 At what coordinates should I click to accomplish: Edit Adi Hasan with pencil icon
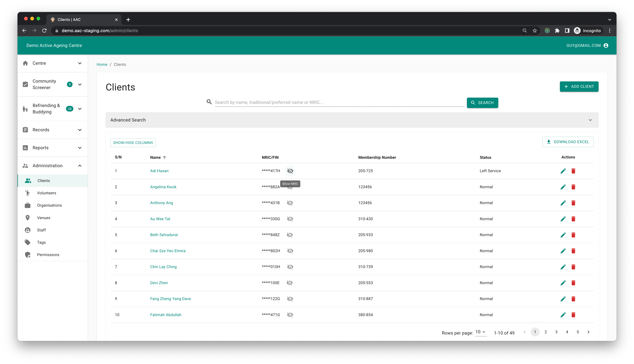pyautogui.click(x=563, y=171)
